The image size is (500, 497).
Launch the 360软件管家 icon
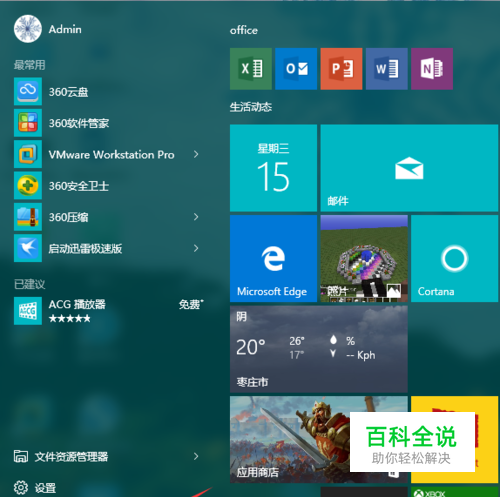28,123
